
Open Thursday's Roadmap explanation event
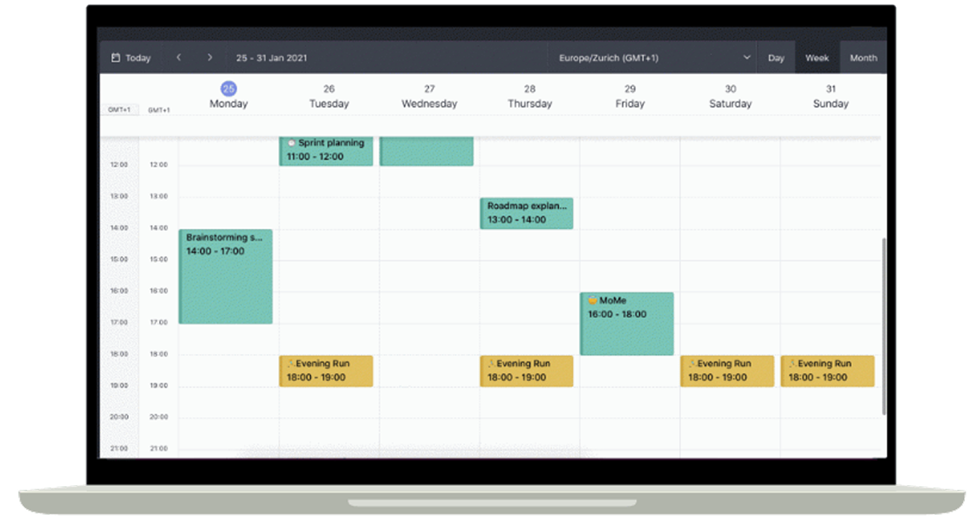point(526,213)
